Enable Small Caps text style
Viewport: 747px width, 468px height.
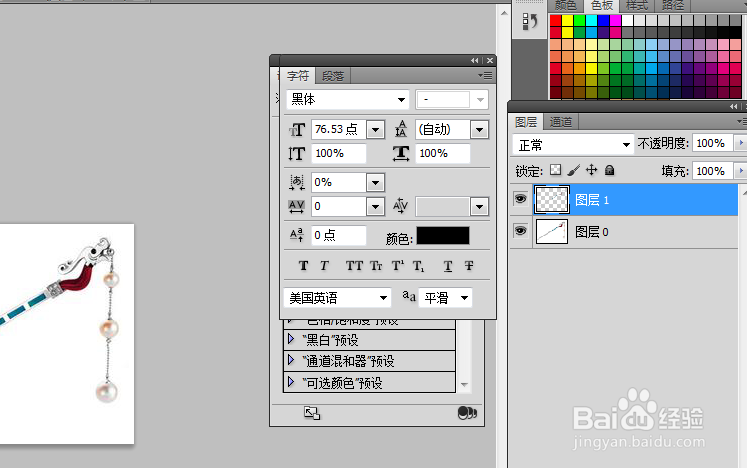click(376, 266)
